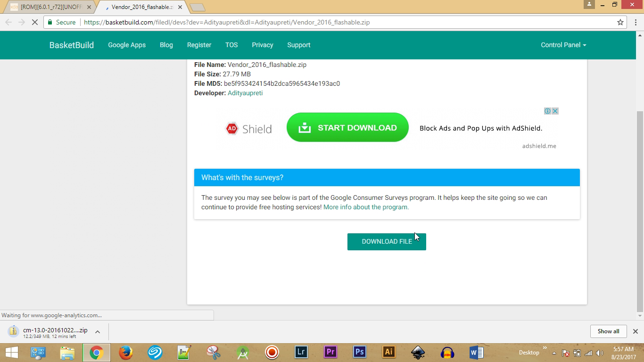This screenshot has width=644, height=362.
Task: Open the volume control in system tray
Action: pyautogui.click(x=600, y=353)
